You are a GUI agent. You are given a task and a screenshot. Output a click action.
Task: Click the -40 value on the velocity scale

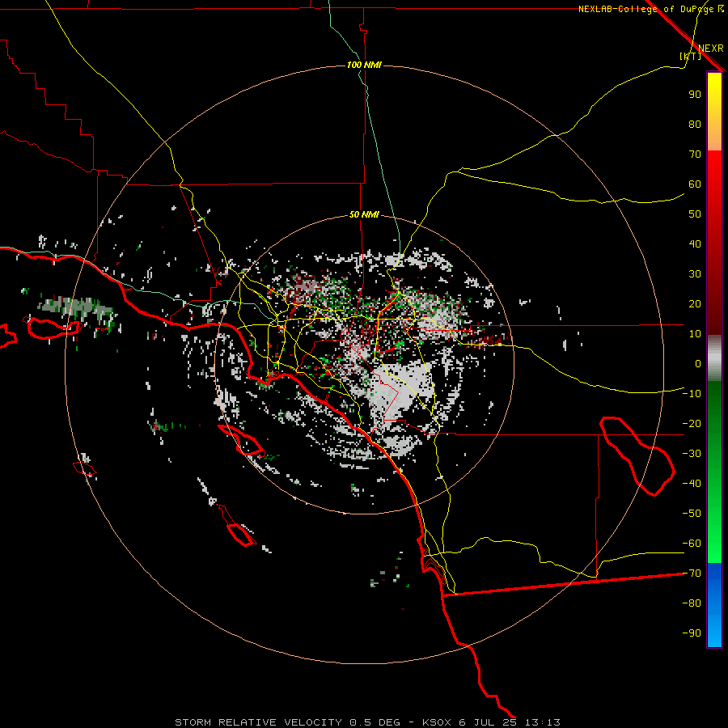click(x=692, y=484)
